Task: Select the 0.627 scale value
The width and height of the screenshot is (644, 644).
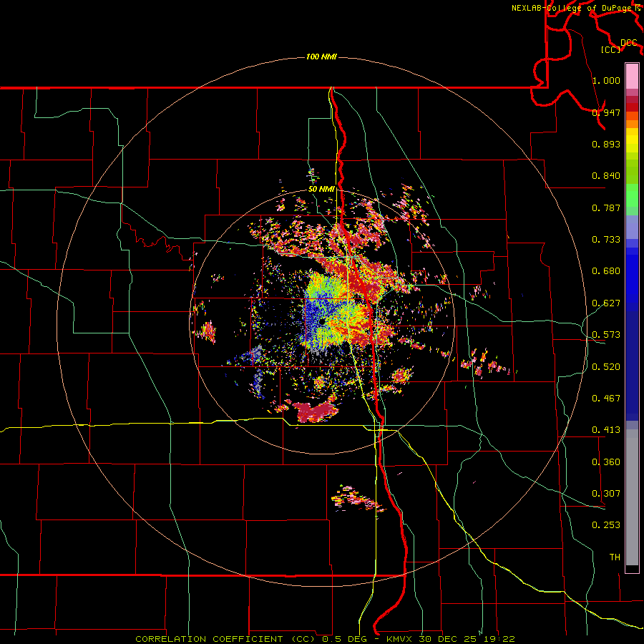Action: coord(606,303)
